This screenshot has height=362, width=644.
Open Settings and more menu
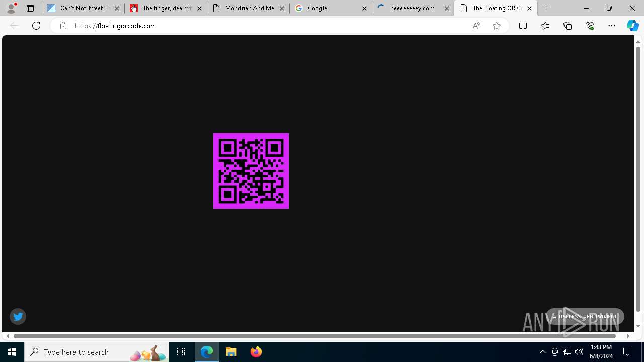pyautogui.click(x=612, y=26)
